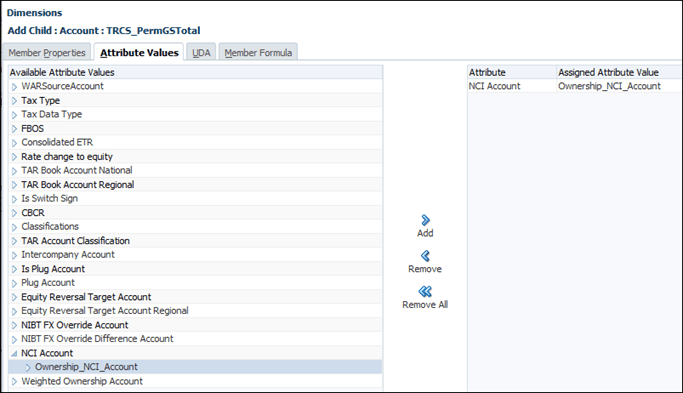Expand the Consolidated ETR node

click(x=14, y=143)
